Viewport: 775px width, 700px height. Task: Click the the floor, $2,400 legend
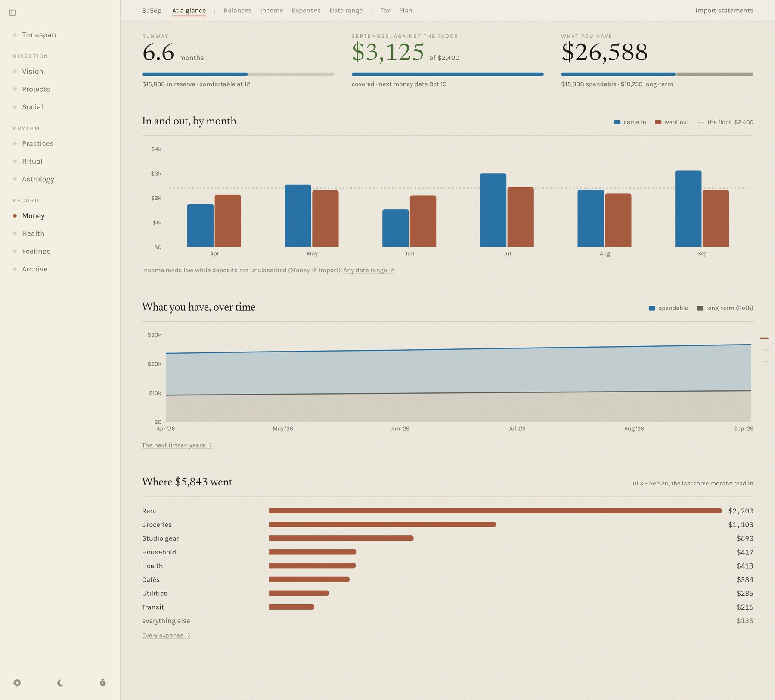[x=725, y=122]
